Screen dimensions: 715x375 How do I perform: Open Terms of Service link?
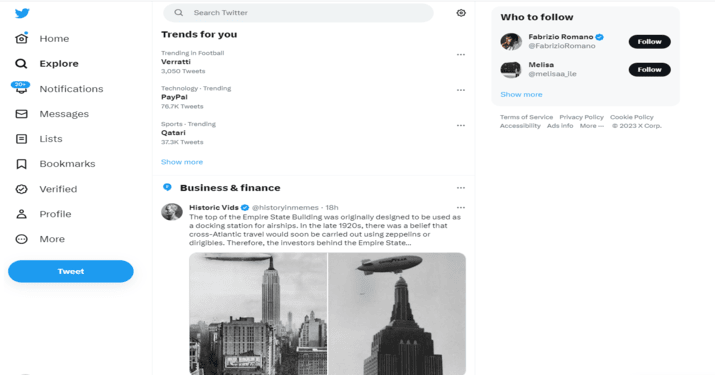tap(526, 117)
